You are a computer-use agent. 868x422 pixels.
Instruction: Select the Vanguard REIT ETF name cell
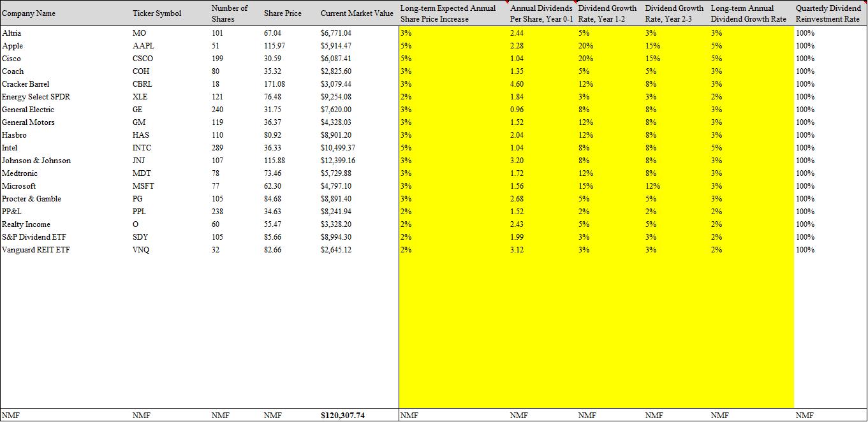pos(36,250)
